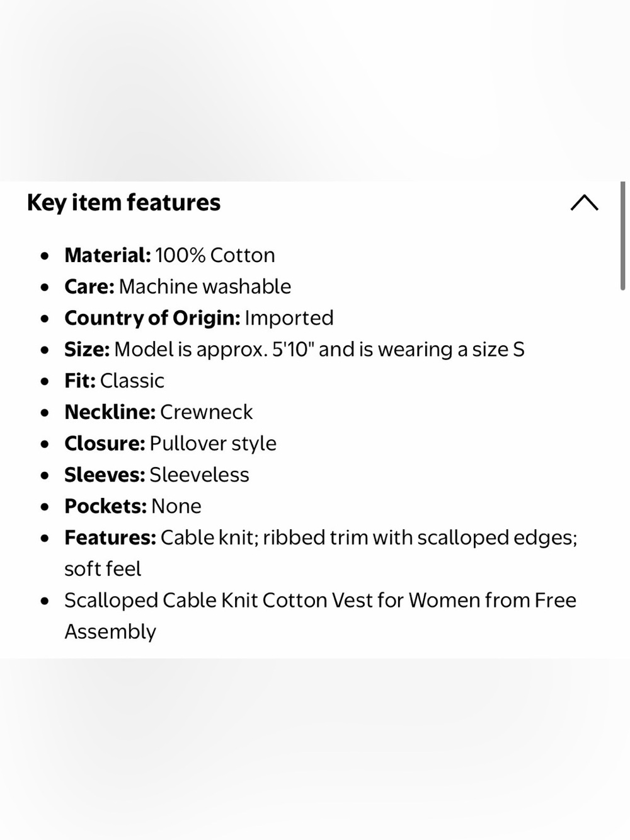Click the Features: Cable knit description
The width and height of the screenshot is (630, 840).
[321, 538]
